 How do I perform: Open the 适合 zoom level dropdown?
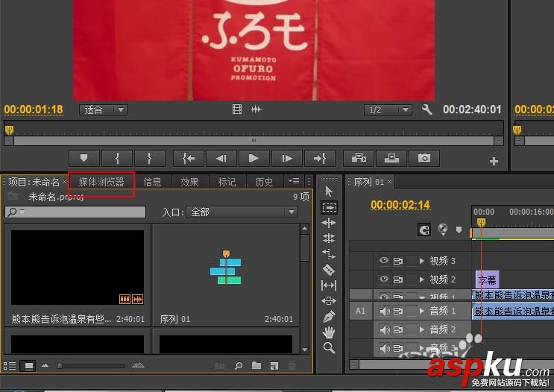(103, 110)
